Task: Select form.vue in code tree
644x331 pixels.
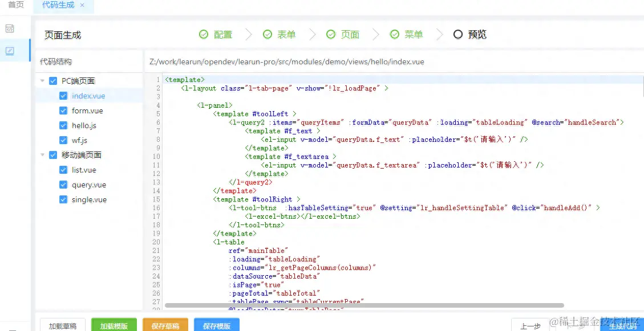Action: tap(87, 111)
